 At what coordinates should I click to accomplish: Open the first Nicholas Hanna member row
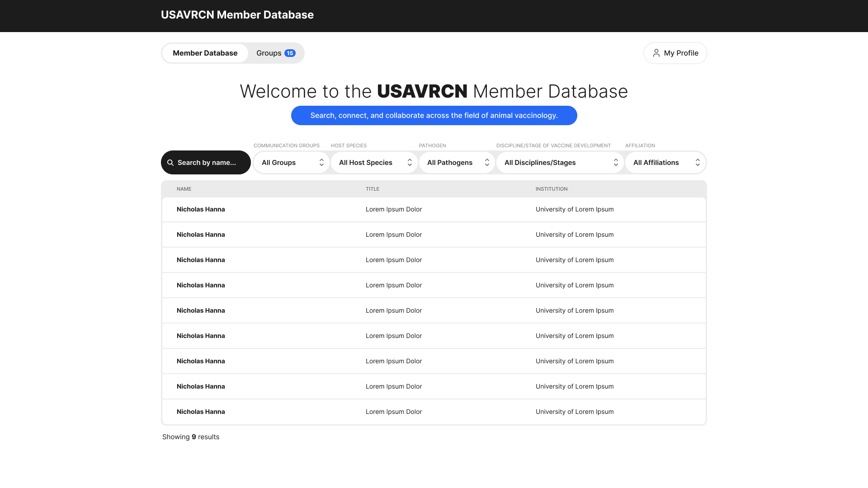201,209
